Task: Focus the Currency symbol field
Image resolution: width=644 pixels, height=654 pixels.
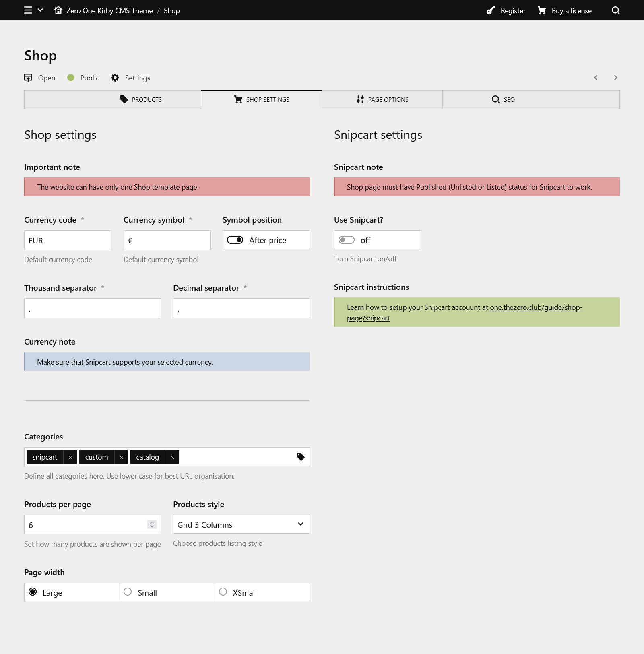Action: (167, 240)
